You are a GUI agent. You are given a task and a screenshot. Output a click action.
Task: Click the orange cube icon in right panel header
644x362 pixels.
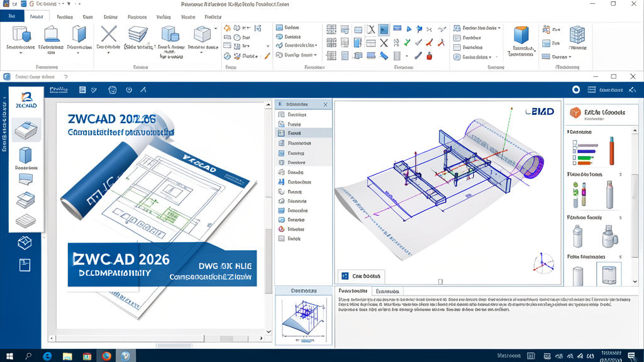[575, 112]
